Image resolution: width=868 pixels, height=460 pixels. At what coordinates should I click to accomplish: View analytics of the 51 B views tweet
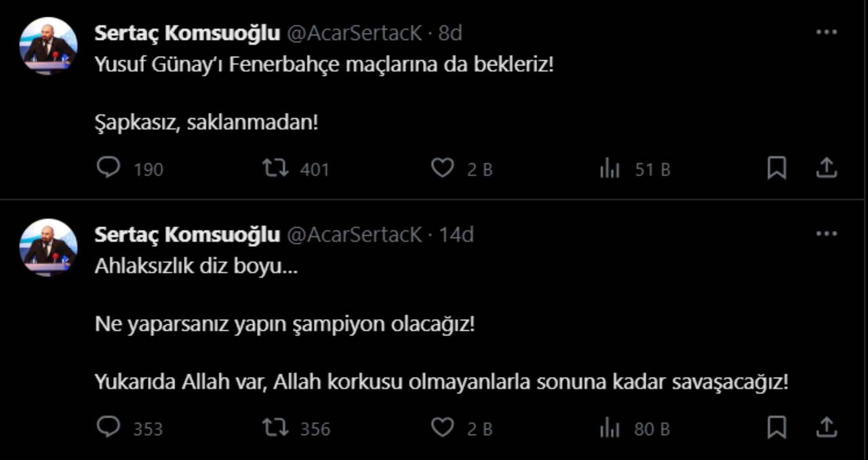coord(610,168)
